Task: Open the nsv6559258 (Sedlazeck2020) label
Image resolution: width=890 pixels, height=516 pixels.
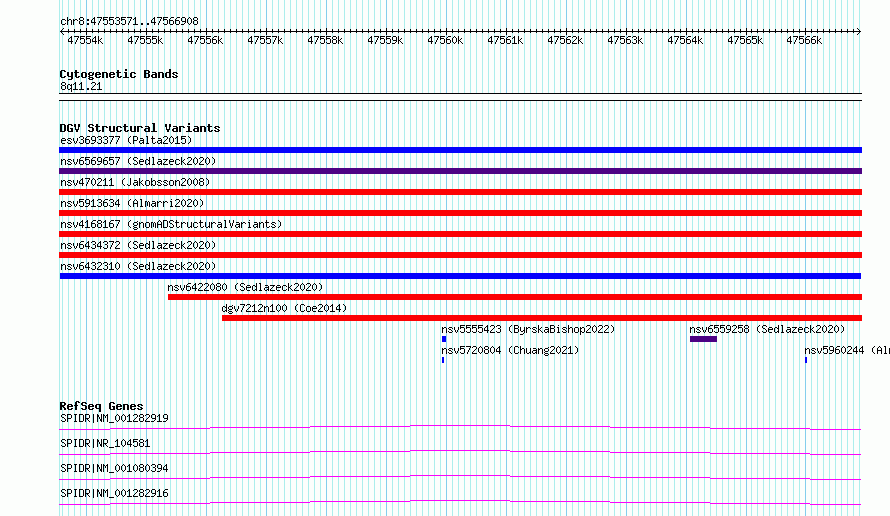Action: (x=767, y=329)
